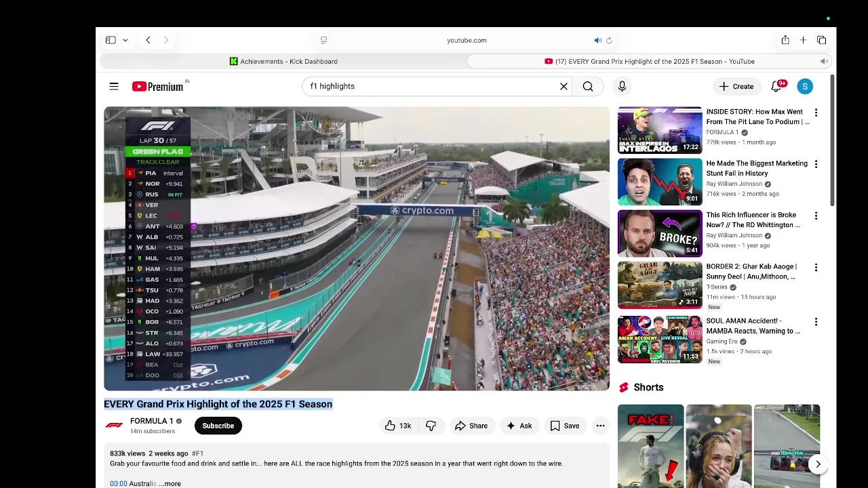This screenshot has height=488, width=868.
Task: Open the sidebar options dropdown arrow
Action: 125,40
